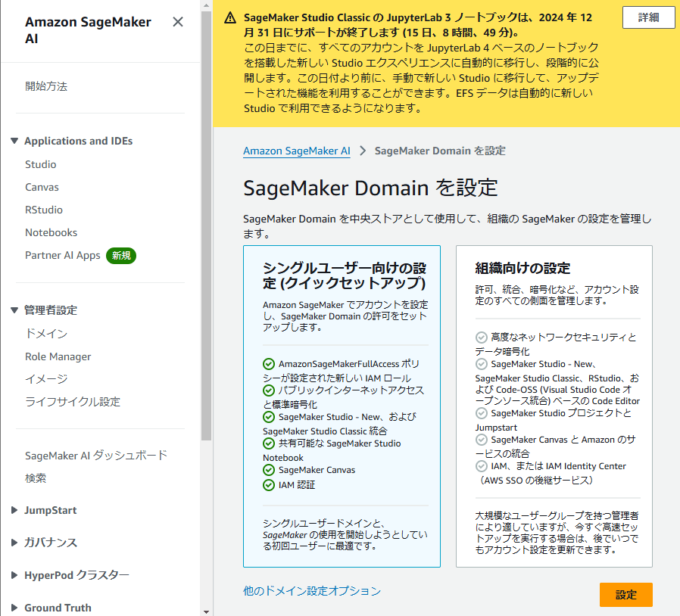Open the Notebooks page
Image resolution: width=680 pixels, height=616 pixels.
click(x=51, y=232)
